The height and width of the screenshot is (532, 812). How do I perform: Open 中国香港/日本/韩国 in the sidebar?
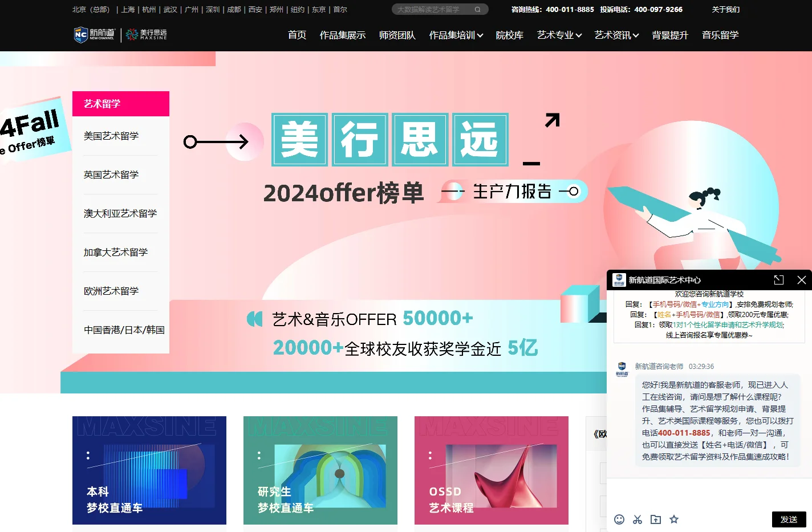(x=124, y=330)
